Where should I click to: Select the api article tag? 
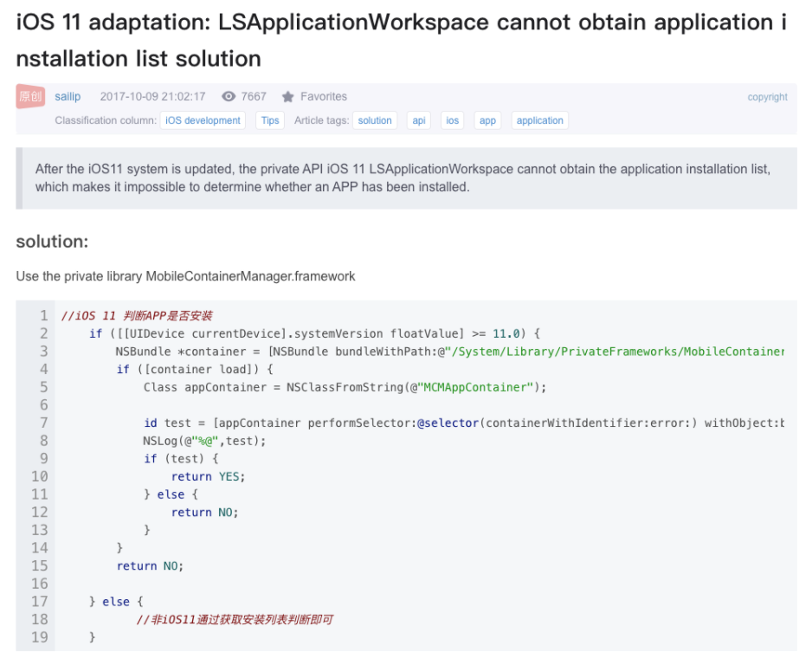419,120
